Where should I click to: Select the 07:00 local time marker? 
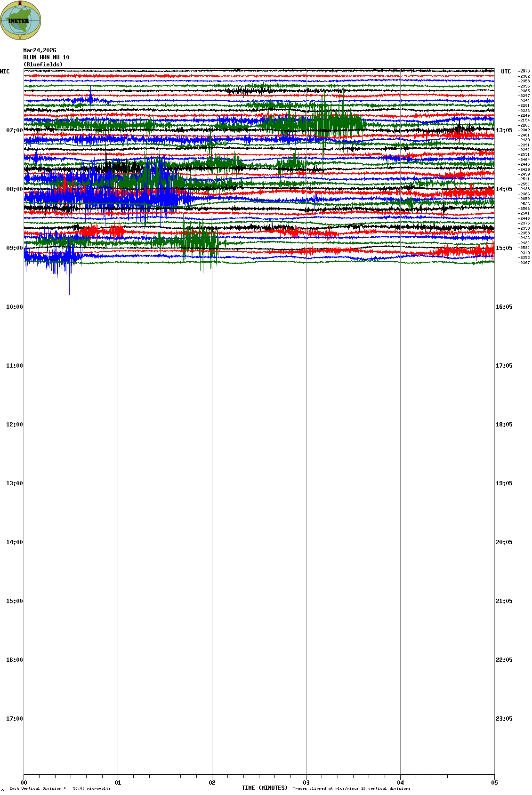14,130
